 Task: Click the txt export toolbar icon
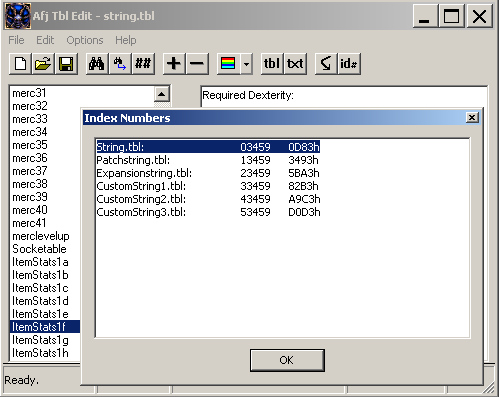click(x=295, y=63)
